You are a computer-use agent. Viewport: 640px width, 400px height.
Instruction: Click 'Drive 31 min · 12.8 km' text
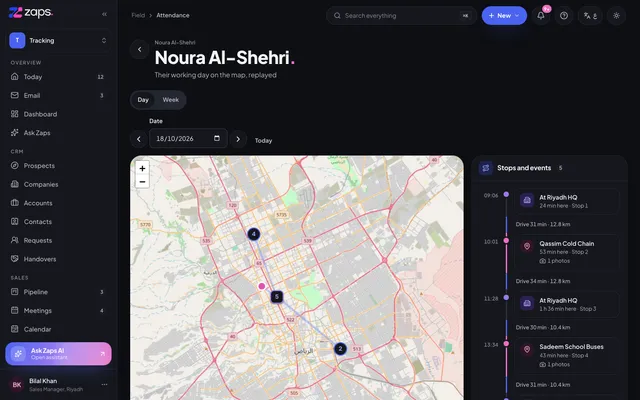tap(543, 224)
